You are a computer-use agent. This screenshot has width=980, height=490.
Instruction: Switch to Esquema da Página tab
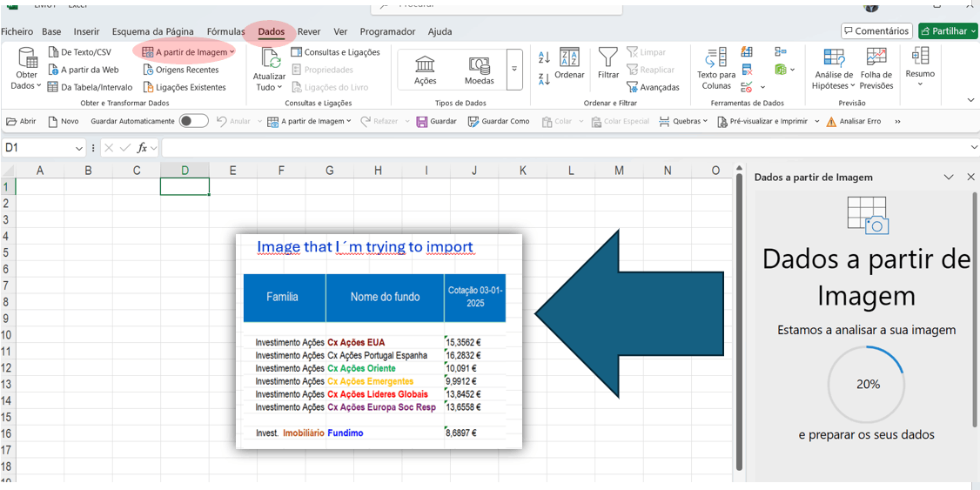click(152, 31)
